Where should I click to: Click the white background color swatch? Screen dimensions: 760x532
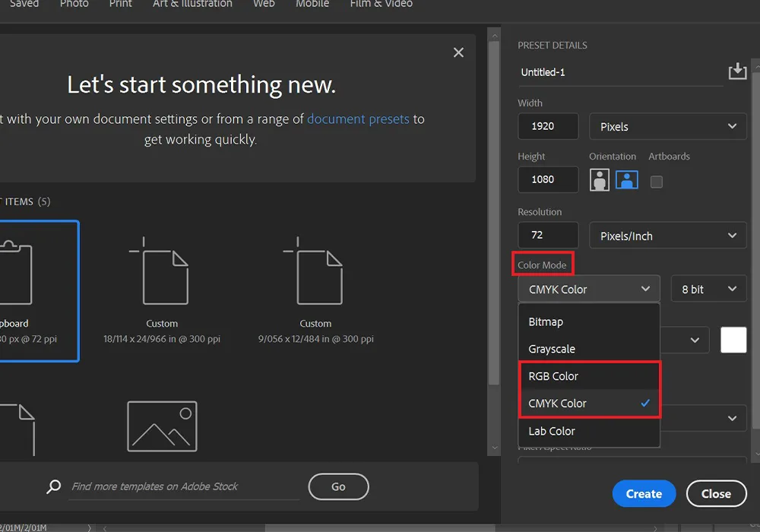click(x=733, y=340)
